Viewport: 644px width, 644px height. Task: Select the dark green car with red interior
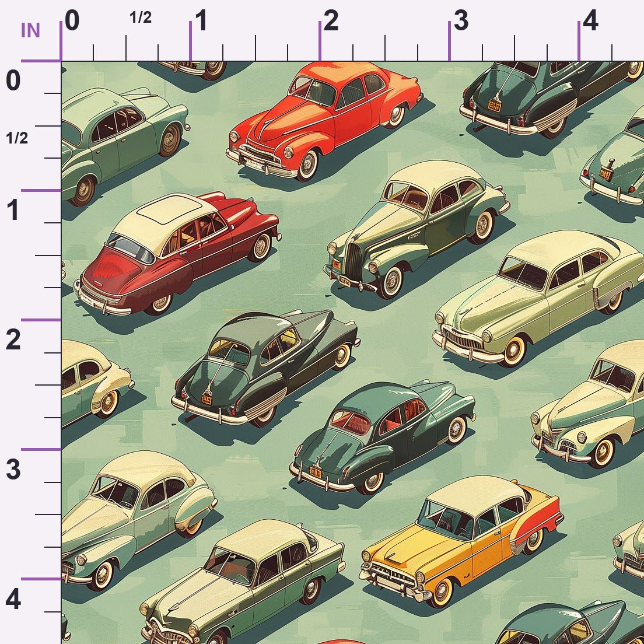(x=382, y=437)
